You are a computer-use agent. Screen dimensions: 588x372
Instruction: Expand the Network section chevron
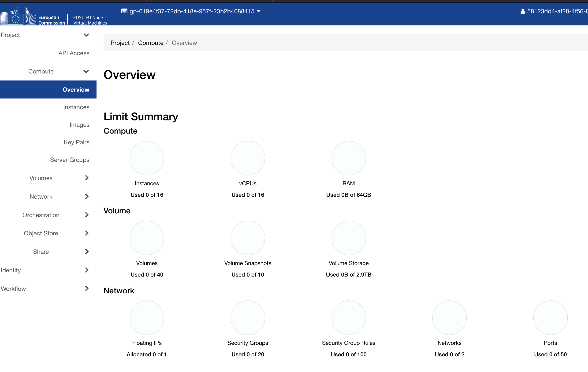pos(87,196)
